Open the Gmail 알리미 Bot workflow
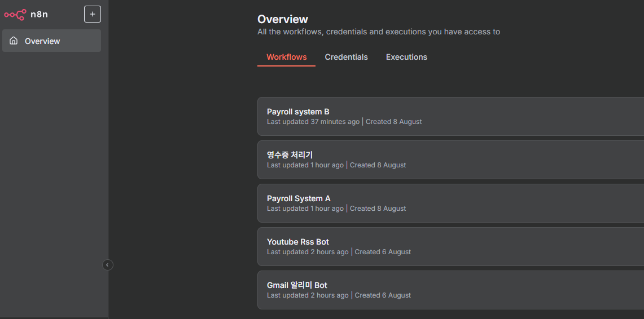Image resolution: width=644 pixels, height=319 pixels. [x=297, y=285]
